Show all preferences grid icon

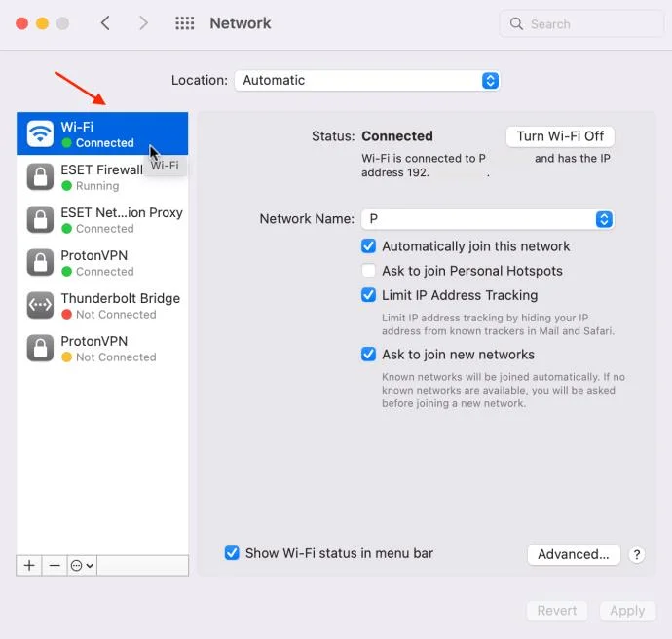[x=185, y=23]
